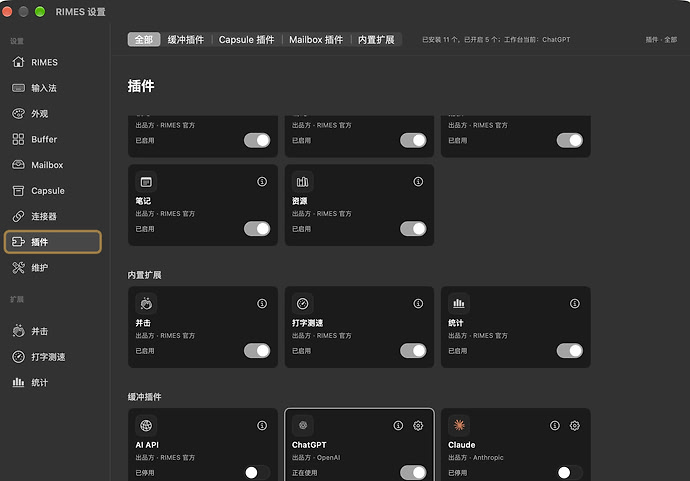Viewport: 690px width, 481px height.
Task: Disable the 笔记 plugin toggle
Action: (257, 229)
